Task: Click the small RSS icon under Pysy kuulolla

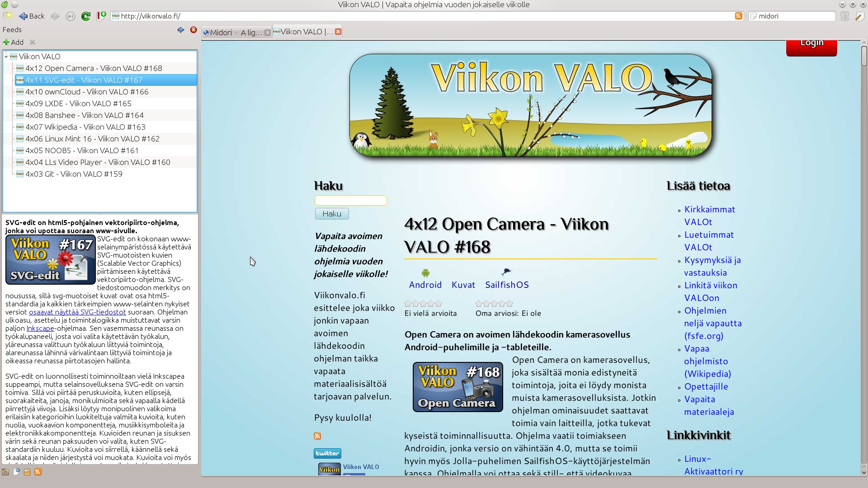Action: pos(317,436)
